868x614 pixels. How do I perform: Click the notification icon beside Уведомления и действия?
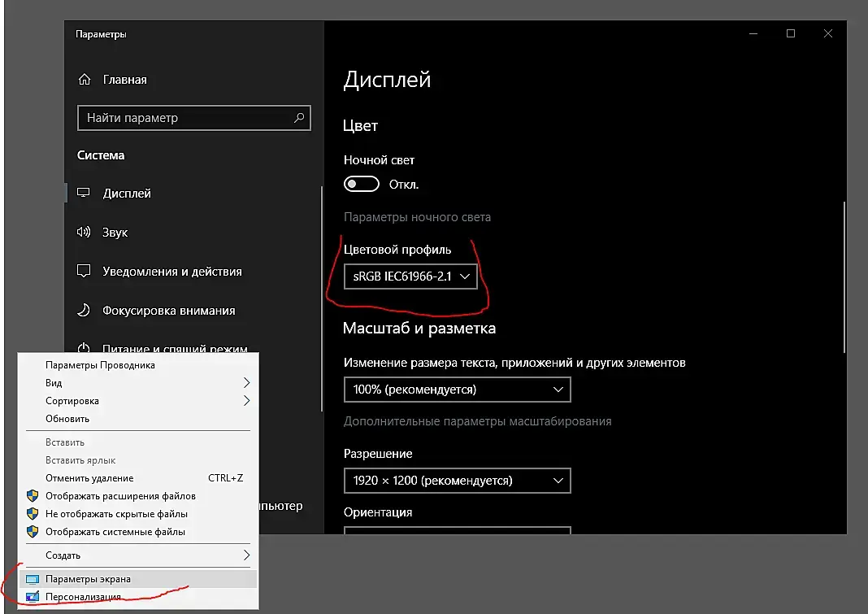click(84, 271)
